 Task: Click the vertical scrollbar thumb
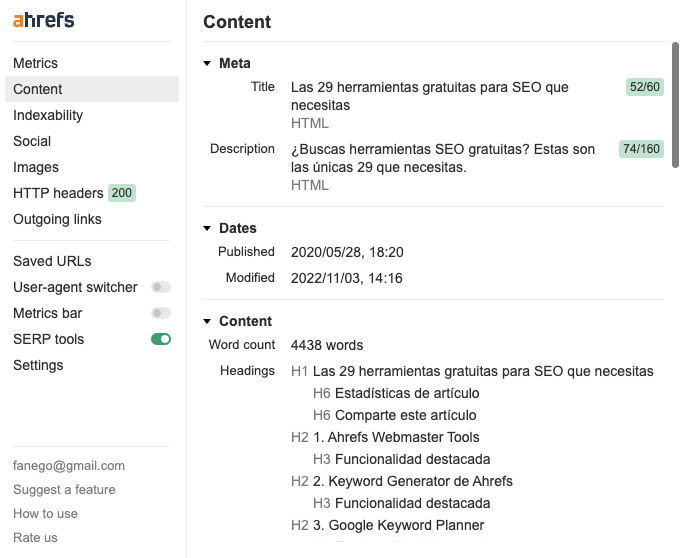675,105
